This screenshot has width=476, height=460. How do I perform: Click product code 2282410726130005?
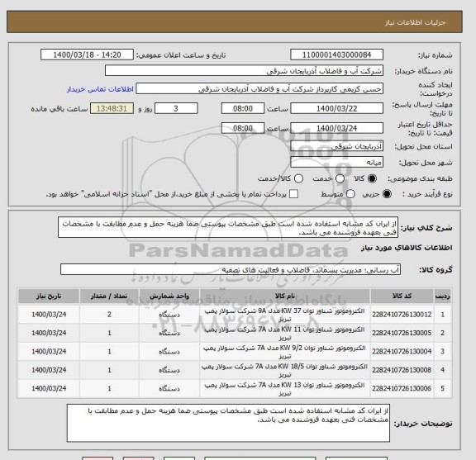pyautogui.click(x=402, y=333)
